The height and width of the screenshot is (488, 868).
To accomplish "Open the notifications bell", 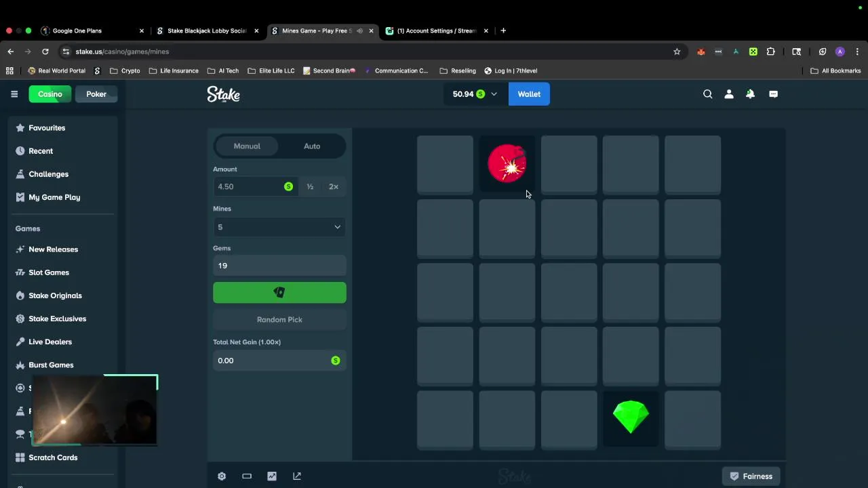I will (750, 94).
